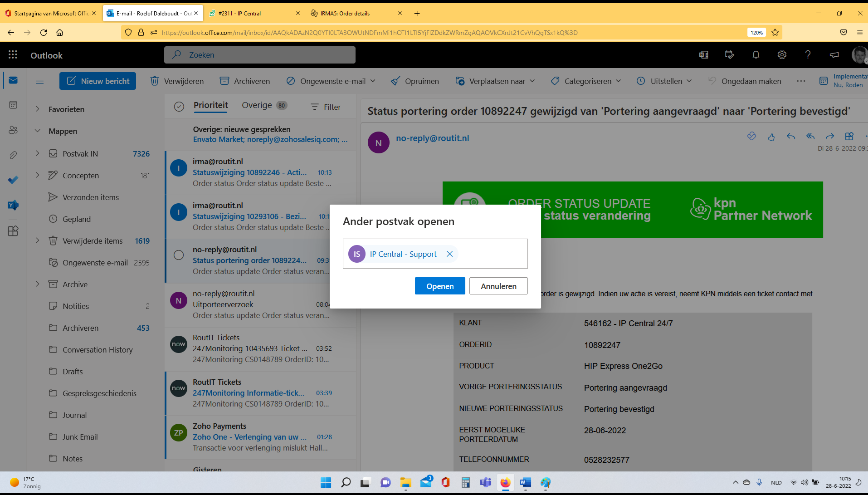This screenshot has height=495, width=868.
Task: Click Archiveren in the toolbar
Action: (x=245, y=81)
